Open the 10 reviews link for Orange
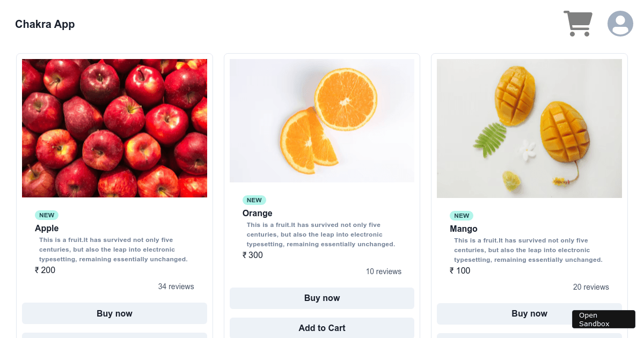644x338 pixels. pos(384,271)
